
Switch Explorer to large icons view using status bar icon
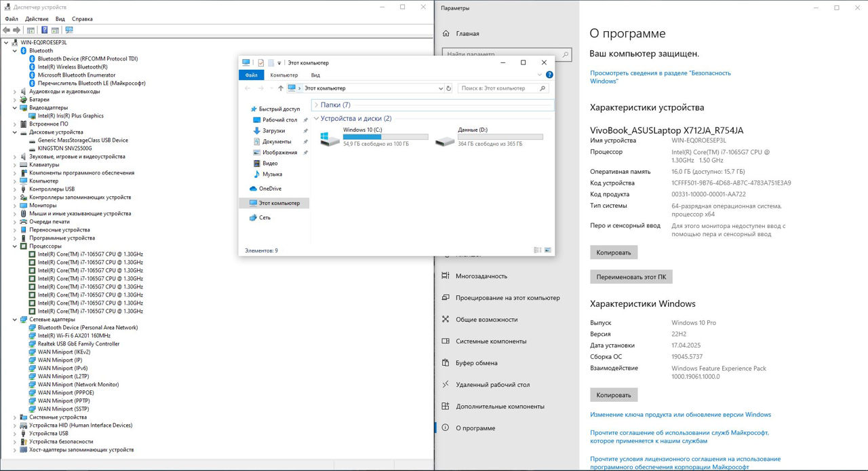click(x=547, y=250)
